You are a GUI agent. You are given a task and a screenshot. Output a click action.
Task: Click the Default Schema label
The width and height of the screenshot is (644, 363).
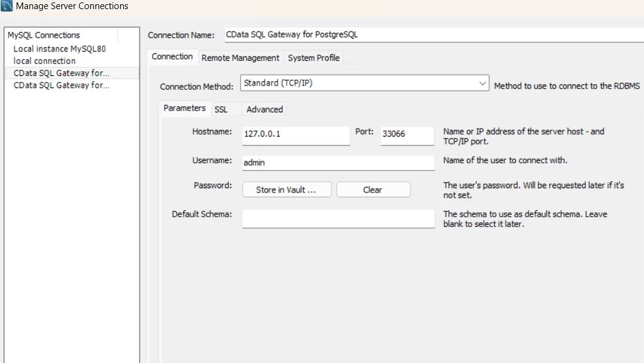[x=202, y=214]
